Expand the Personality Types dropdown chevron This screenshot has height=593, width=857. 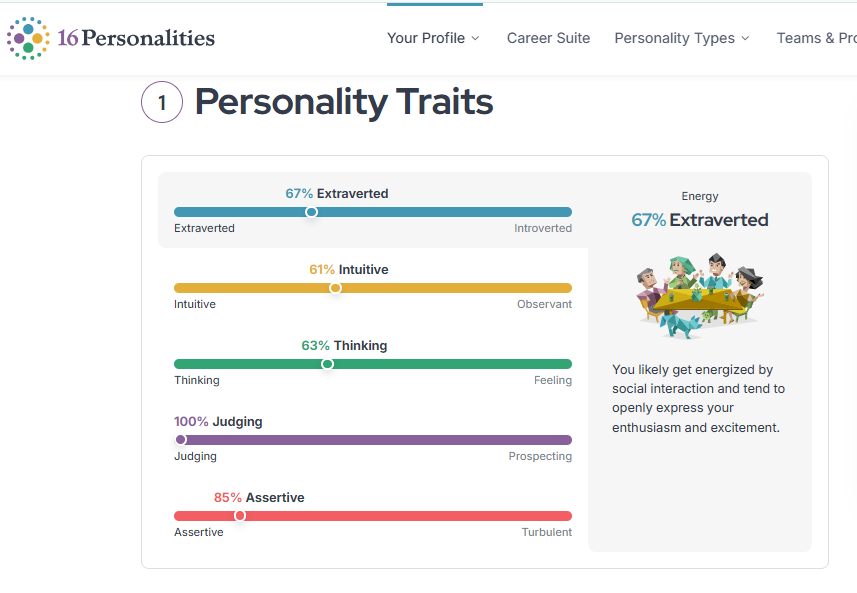pyautogui.click(x=746, y=38)
